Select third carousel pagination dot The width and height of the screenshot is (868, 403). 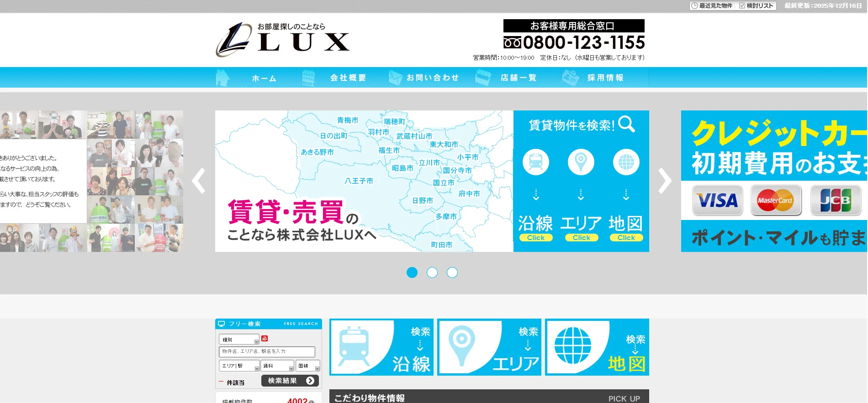click(452, 272)
